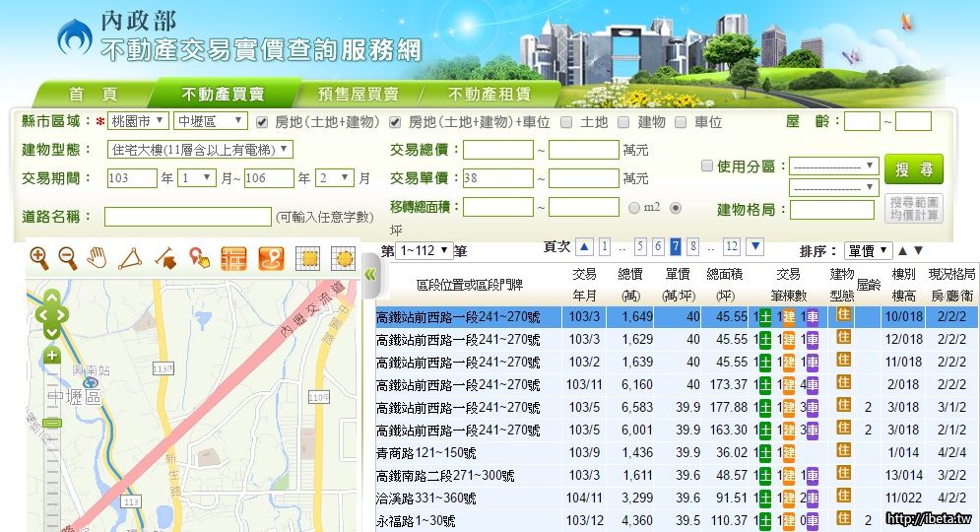Select the circular area selection tool
Image resolution: width=980 pixels, height=532 pixels.
click(343, 258)
